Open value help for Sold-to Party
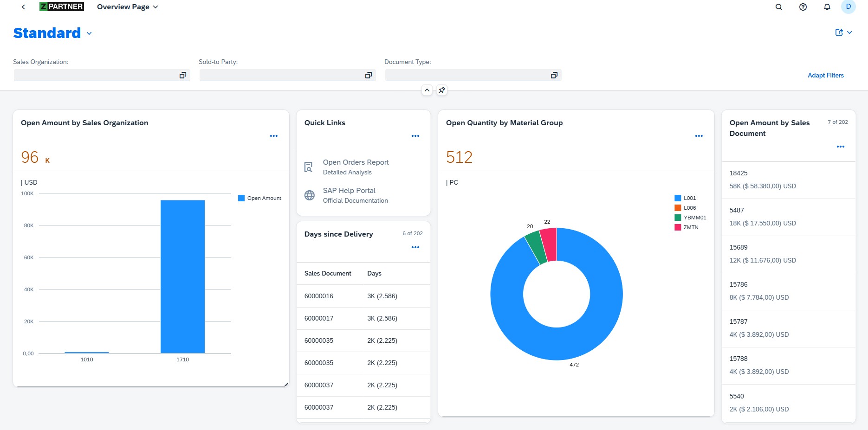Viewport: 868px width, 430px height. pos(369,75)
